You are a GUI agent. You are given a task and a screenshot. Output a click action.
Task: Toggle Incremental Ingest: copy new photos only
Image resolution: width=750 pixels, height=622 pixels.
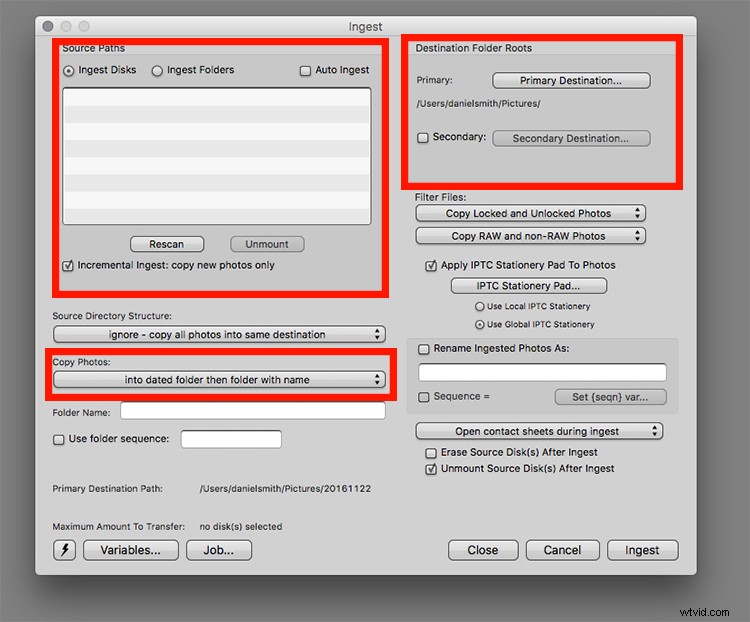[x=68, y=266]
